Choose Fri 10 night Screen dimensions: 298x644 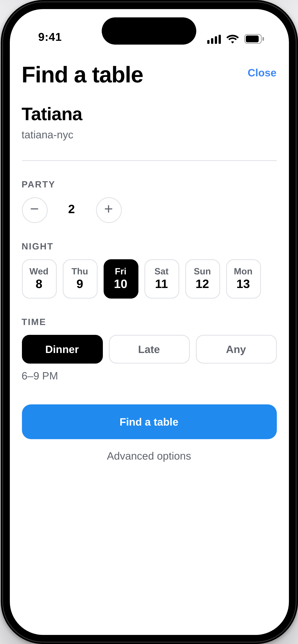(x=121, y=279)
